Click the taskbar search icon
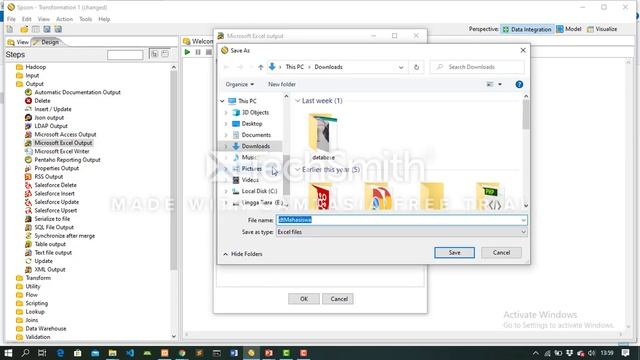This screenshot has width=640, height=360. (x=25, y=353)
